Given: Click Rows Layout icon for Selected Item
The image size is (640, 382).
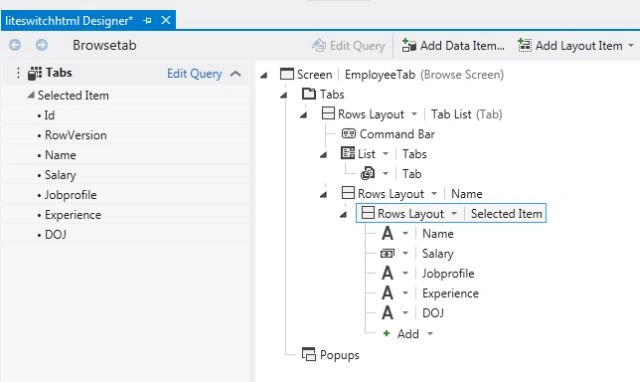Looking at the screenshot, I should click(x=368, y=213).
